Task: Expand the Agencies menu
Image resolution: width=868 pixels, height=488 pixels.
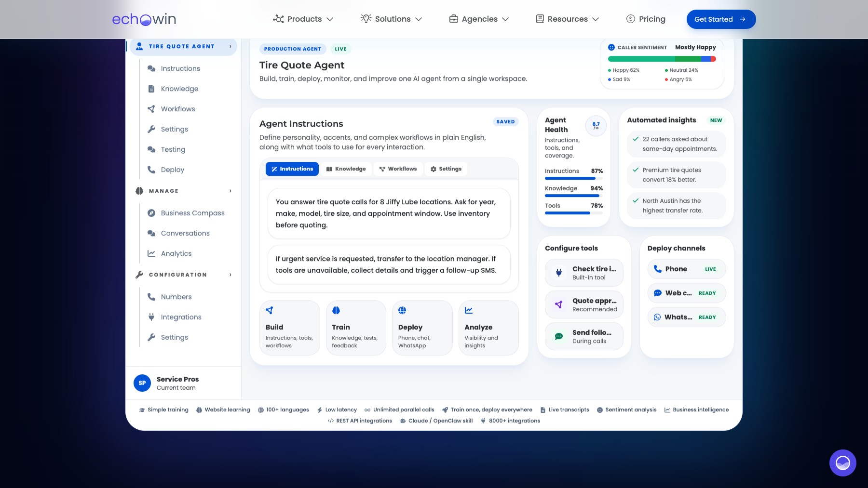Action: point(479,19)
